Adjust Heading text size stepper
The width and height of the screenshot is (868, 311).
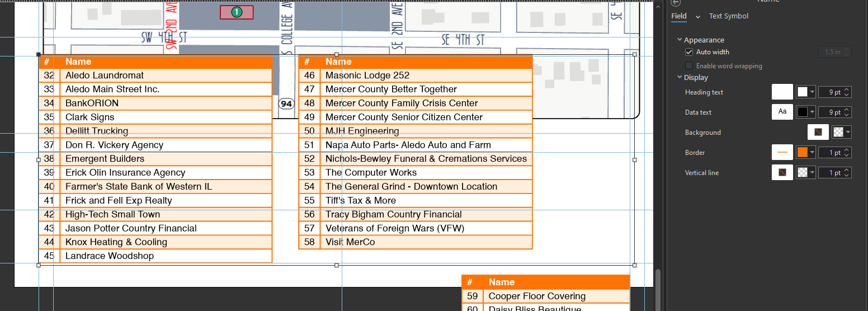(x=847, y=92)
